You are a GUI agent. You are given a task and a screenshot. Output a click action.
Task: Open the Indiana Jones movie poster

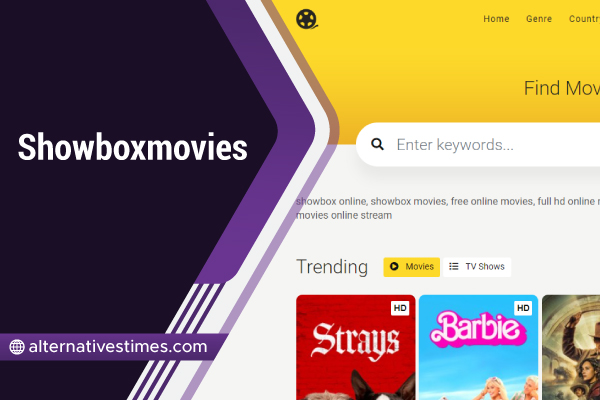click(x=571, y=347)
